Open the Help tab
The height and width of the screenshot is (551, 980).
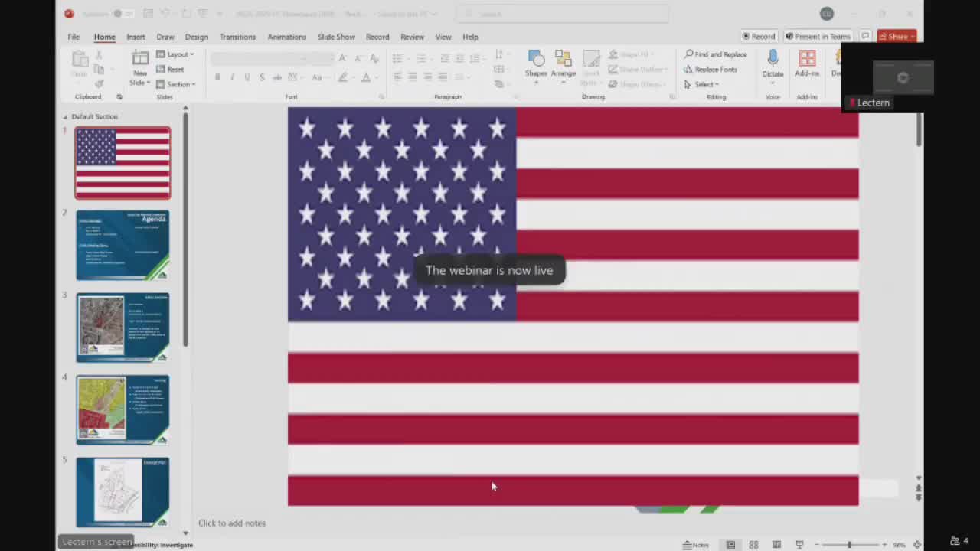(470, 37)
